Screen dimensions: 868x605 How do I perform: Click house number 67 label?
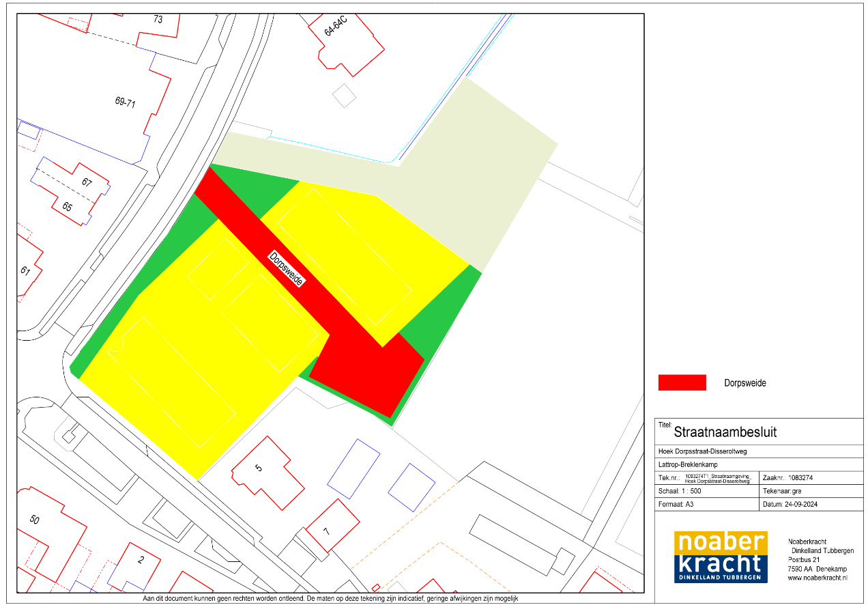(x=87, y=182)
